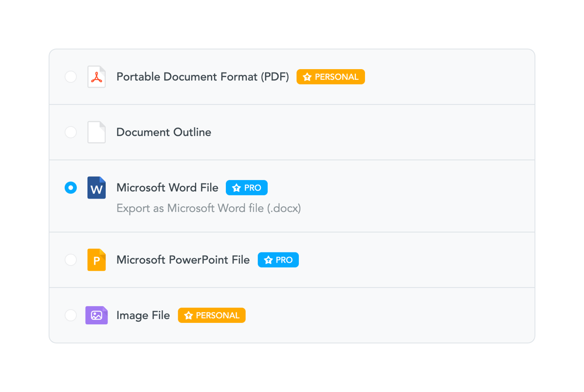
Task: Select the Document Outline radio button
Action: coord(71,132)
